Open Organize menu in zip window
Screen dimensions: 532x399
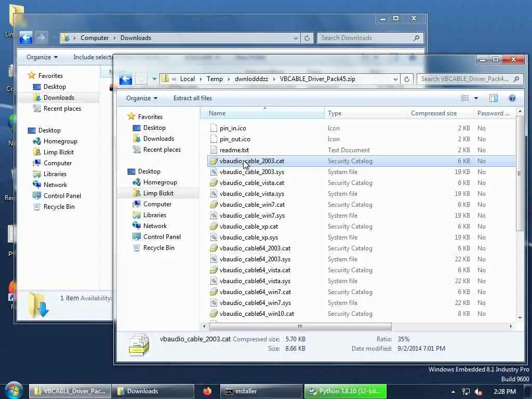(142, 98)
